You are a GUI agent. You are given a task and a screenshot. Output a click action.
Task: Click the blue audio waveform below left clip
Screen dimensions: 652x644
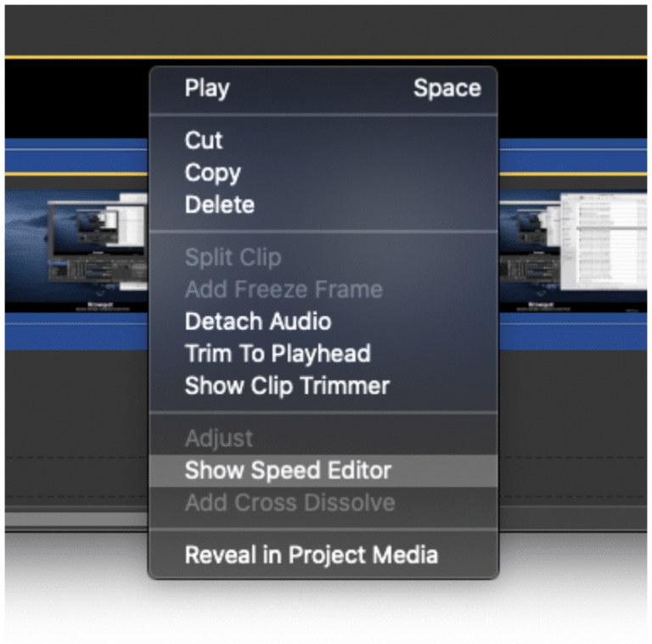coord(76,331)
